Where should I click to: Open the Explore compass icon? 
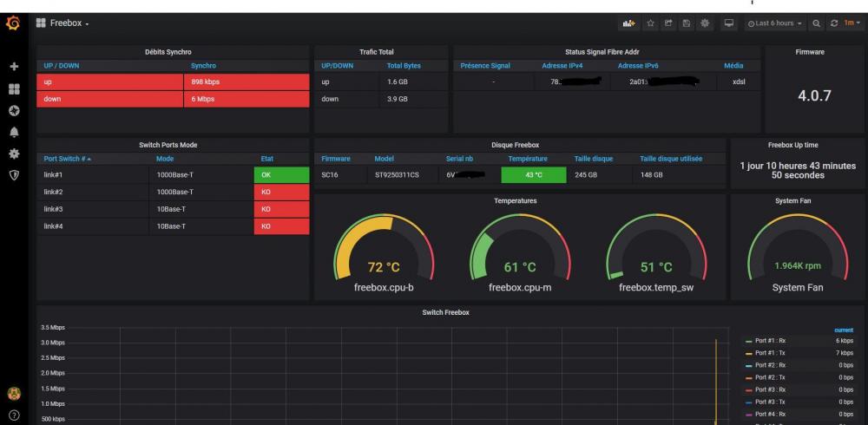[x=13, y=111]
